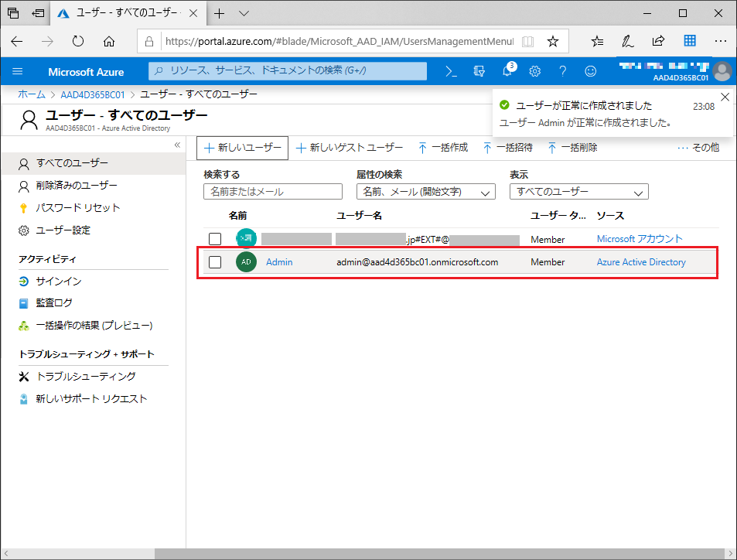
Task: Click the Azure Active Directory source link
Action: (x=641, y=262)
